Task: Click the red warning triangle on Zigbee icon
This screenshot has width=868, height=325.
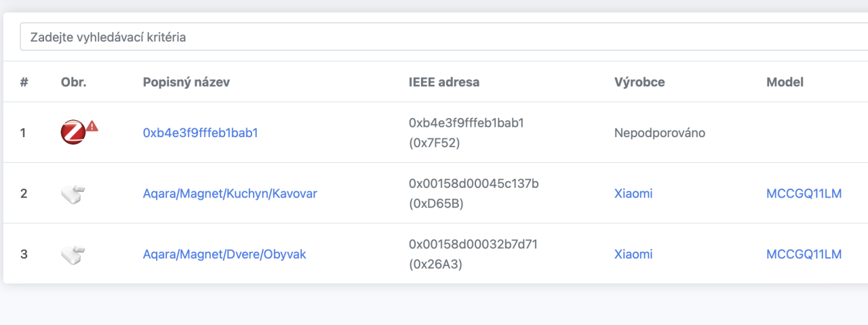Action: tap(92, 126)
